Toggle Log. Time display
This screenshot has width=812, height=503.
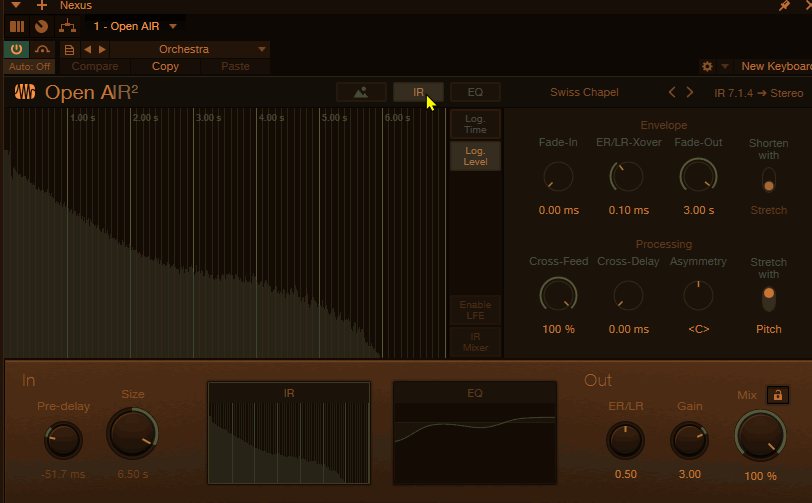(475, 124)
